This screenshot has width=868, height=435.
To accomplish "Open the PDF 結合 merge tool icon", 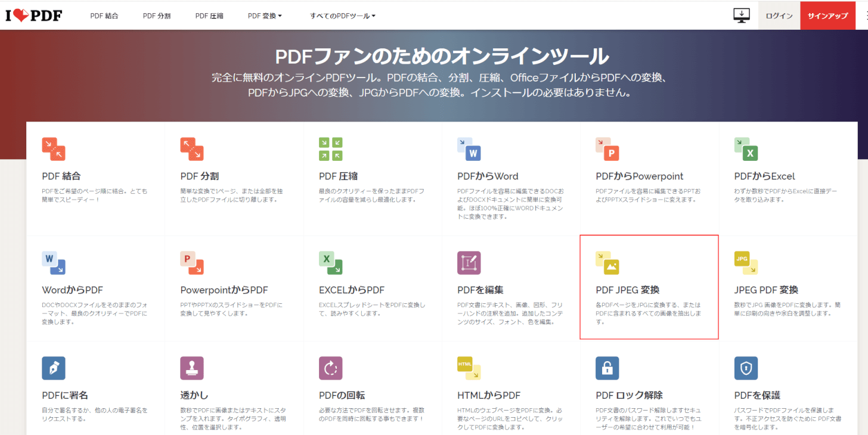I will [54, 149].
